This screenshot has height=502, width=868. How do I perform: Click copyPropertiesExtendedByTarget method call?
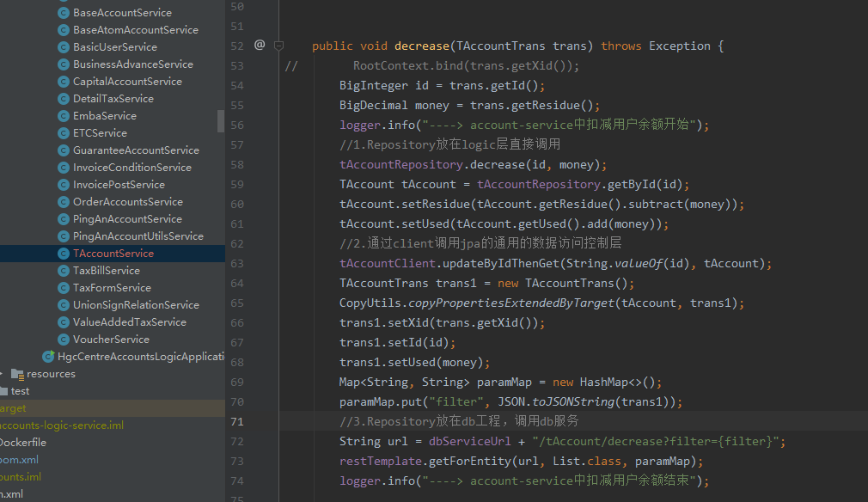click(x=511, y=303)
